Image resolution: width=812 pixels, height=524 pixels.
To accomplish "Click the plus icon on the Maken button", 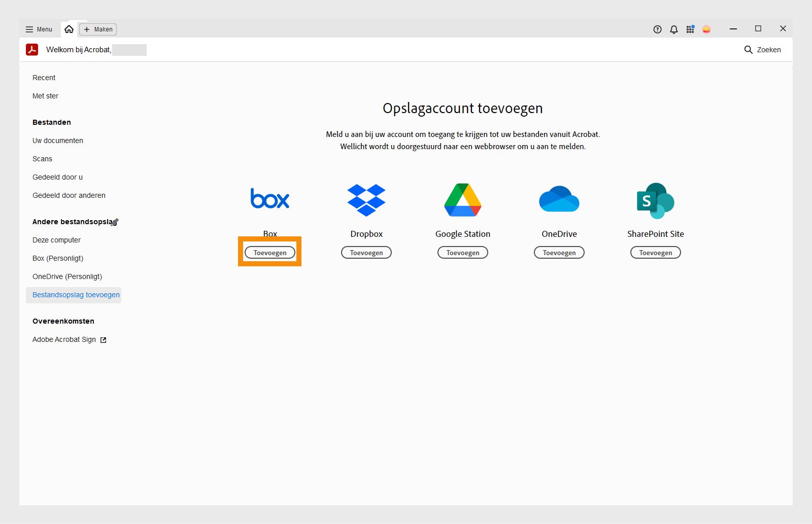I will click(x=87, y=29).
